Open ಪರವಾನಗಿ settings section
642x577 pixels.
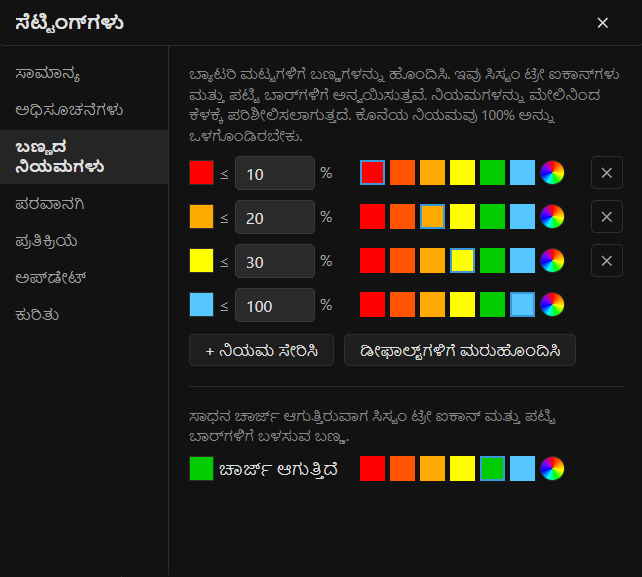(x=84, y=204)
